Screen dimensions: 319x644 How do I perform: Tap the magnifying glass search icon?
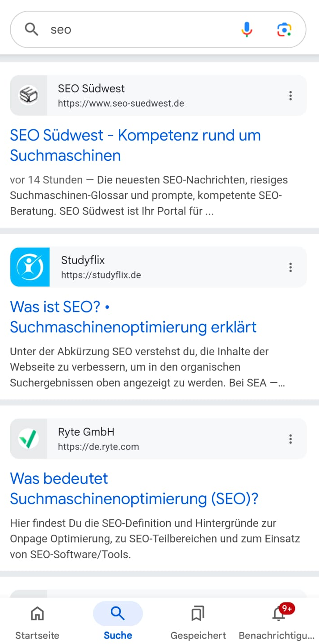click(31, 29)
